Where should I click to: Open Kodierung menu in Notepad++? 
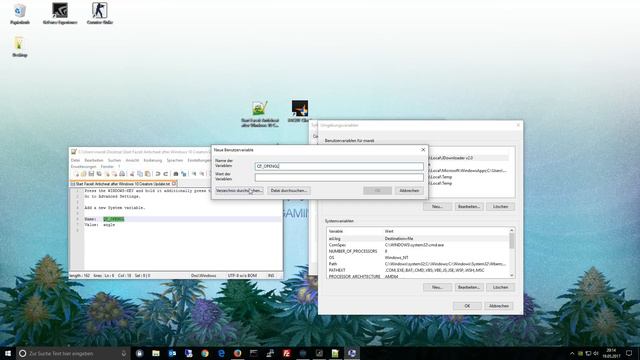click(153, 160)
